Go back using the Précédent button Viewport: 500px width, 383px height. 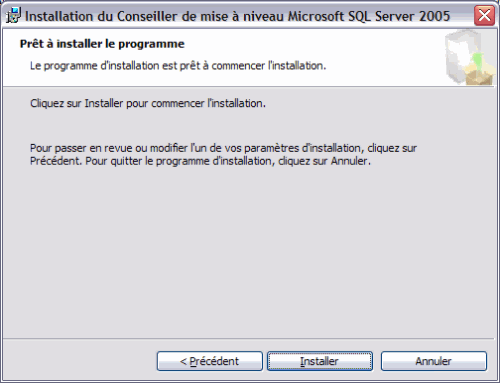[210, 361]
